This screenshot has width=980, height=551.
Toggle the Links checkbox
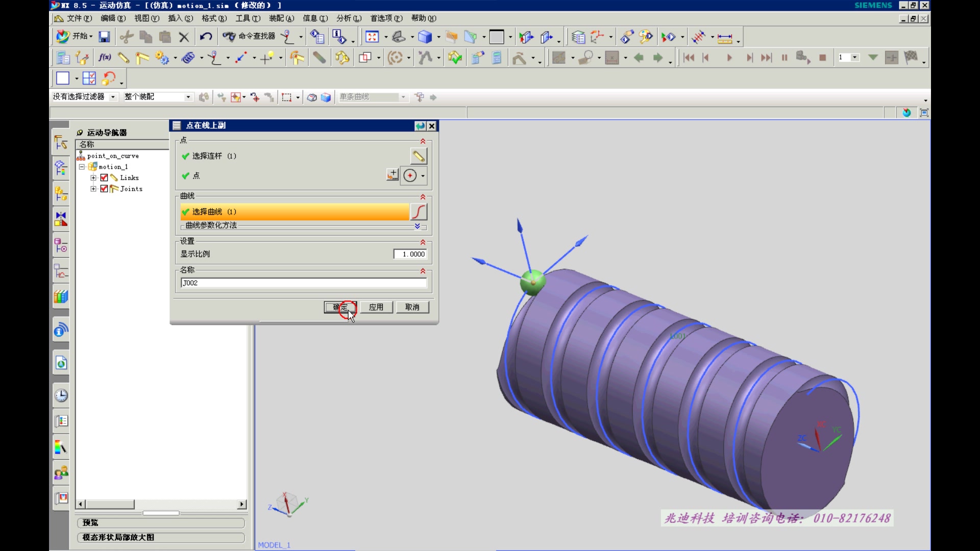click(104, 178)
